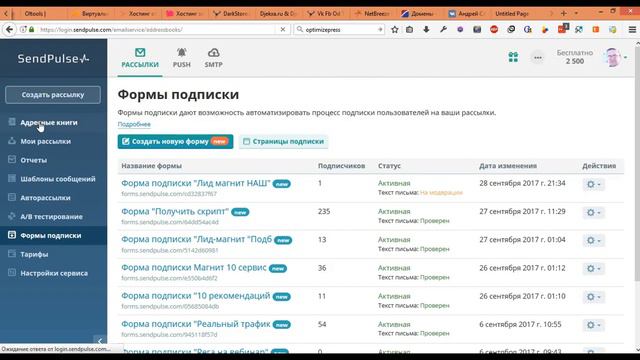The width and height of the screenshot is (640, 360).
Task: Click the Подписчиков column header
Action: [x=341, y=166]
